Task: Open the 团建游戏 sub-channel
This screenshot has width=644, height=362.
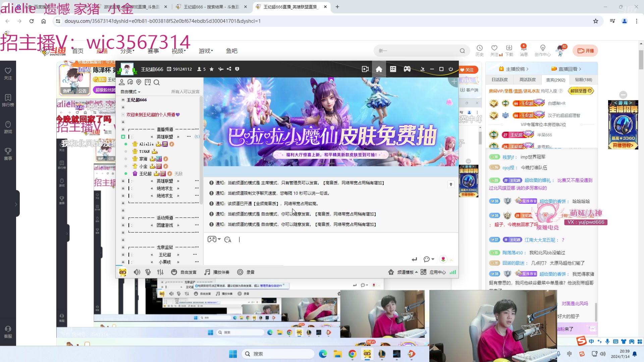Action: pos(165,225)
